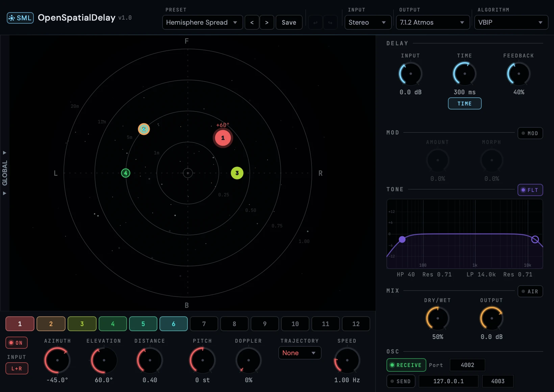
Task: Select delay tap tab 12
Action: coord(356,324)
